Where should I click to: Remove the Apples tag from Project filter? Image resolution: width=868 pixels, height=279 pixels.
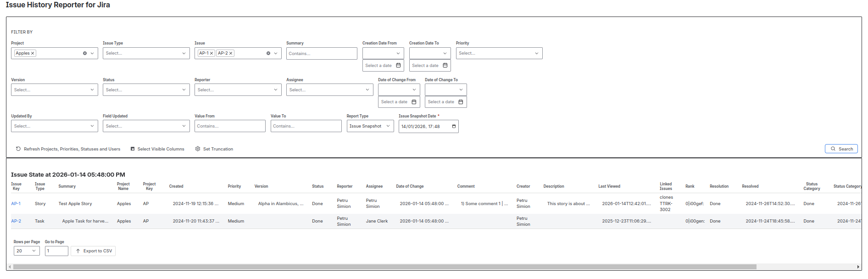coord(33,53)
